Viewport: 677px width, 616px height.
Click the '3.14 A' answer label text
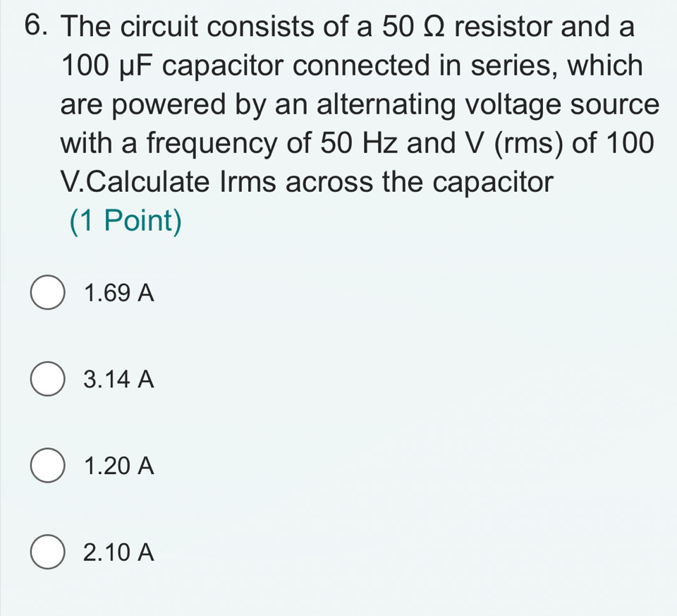(x=118, y=380)
